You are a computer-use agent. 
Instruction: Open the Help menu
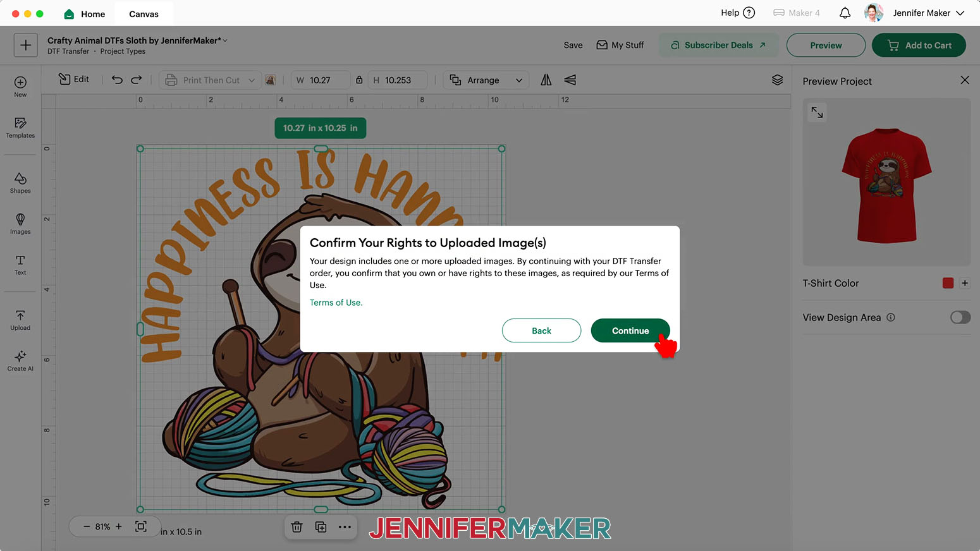point(738,13)
